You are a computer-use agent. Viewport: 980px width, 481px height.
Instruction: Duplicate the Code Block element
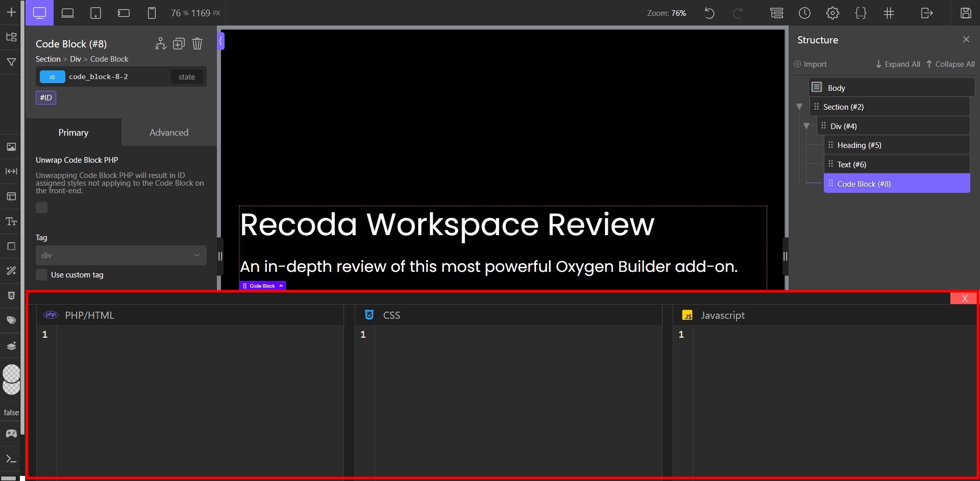179,44
